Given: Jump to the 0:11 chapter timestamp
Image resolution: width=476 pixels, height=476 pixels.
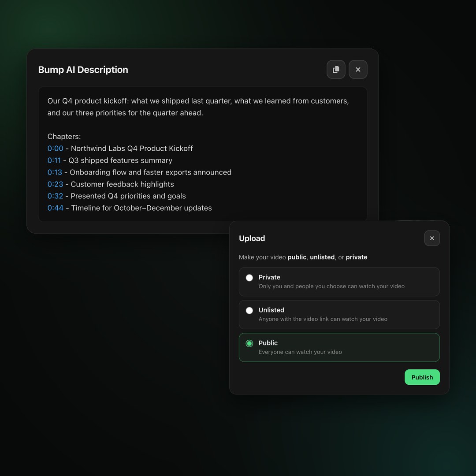Looking at the screenshot, I should [x=54, y=160].
